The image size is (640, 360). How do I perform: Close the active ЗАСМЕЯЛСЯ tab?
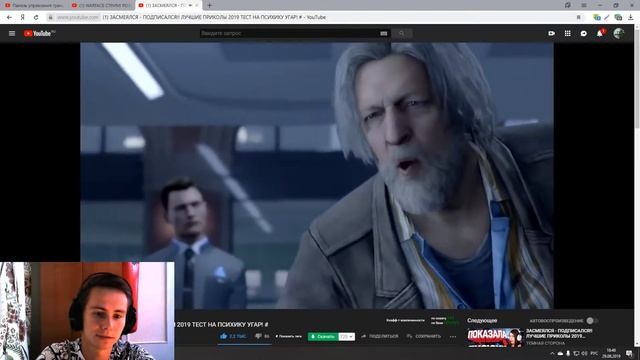tap(196, 5)
